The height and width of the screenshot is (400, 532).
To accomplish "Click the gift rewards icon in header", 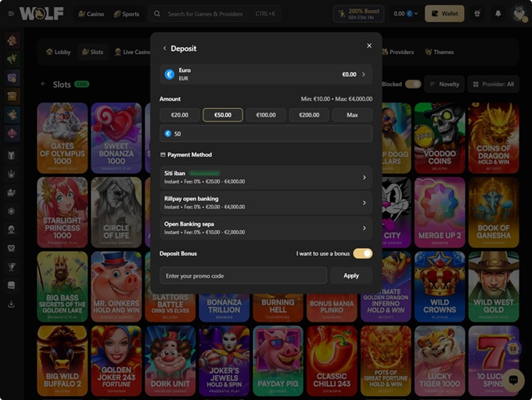I will tap(477, 13).
